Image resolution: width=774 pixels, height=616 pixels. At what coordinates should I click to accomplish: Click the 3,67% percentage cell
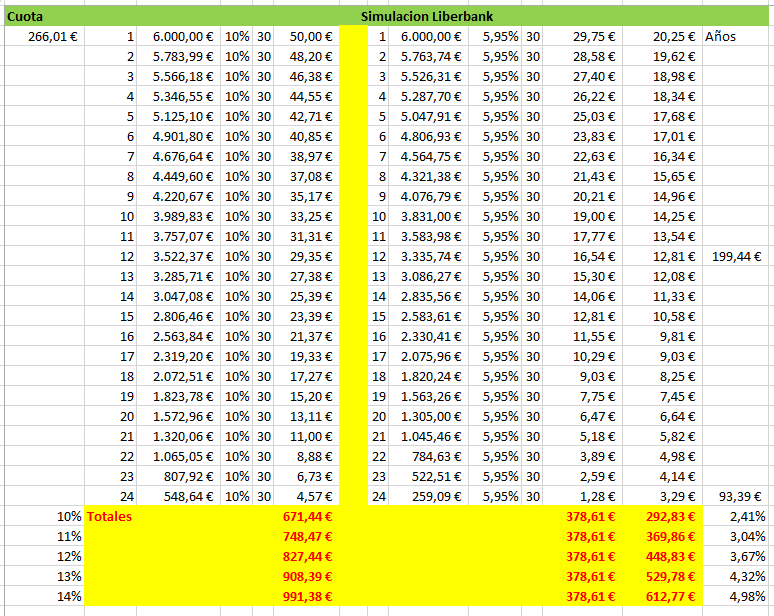tap(735, 556)
